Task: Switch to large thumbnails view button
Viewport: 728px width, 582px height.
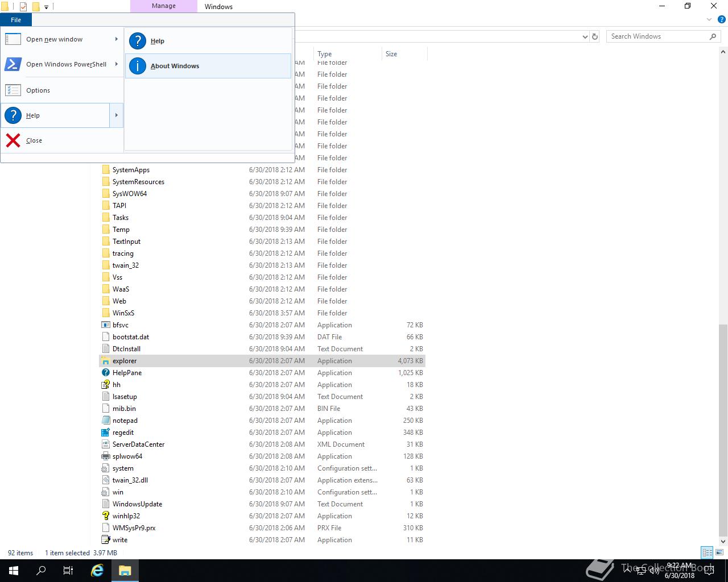Action: [719, 552]
